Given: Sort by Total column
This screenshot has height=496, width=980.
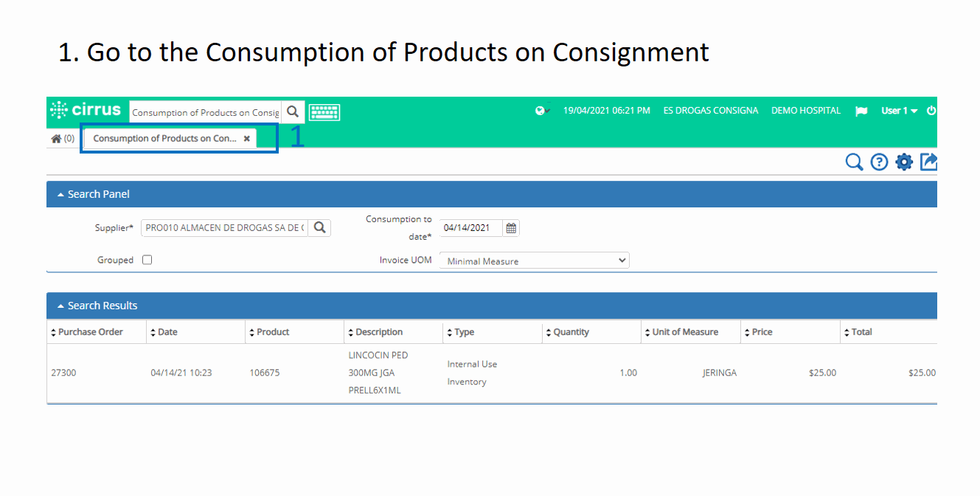Looking at the screenshot, I should coord(858,332).
